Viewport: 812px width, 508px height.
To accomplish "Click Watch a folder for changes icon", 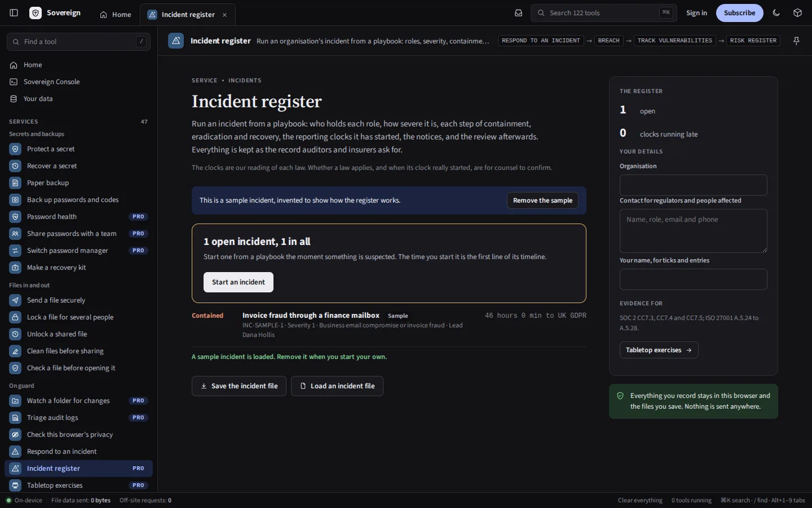I will (x=15, y=401).
